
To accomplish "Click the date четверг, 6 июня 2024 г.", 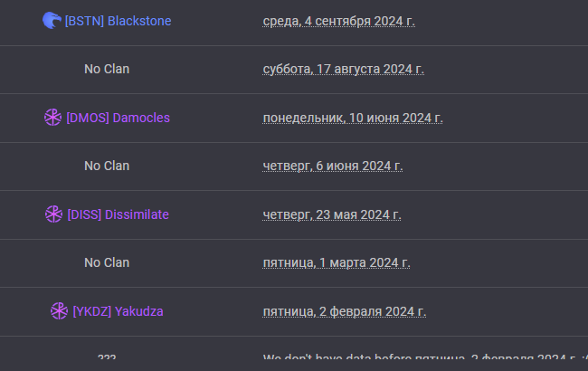I will tap(332, 166).
